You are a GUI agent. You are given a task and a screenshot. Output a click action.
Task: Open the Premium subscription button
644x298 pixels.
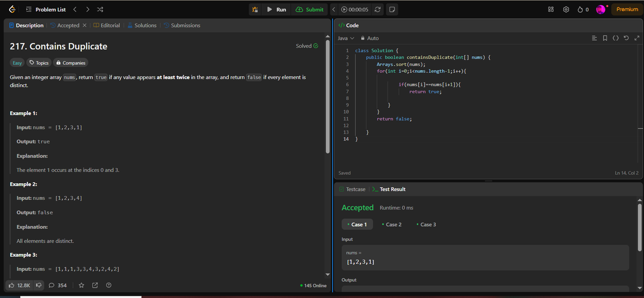click(627, 10)
